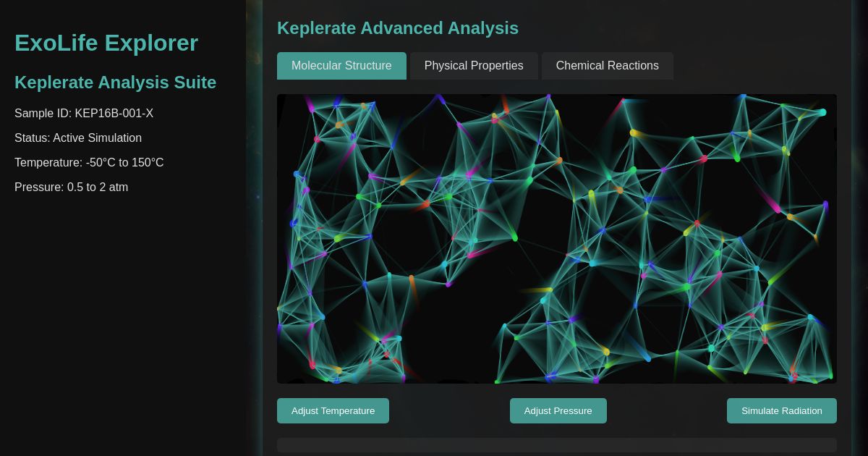The image size is (868, 456).
Task: Open the Chemical Reactions tab
Action: (x=607, y=66)
